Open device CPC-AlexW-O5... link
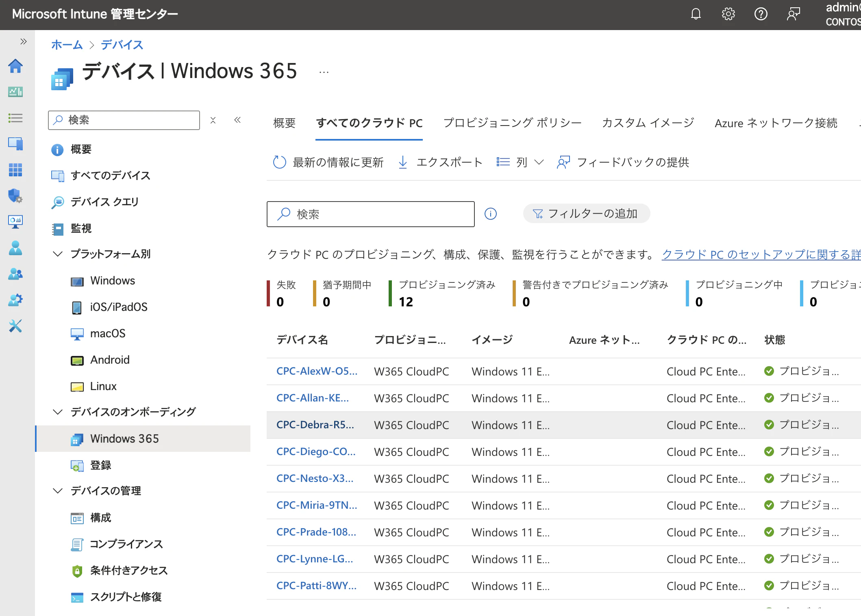861x616 pixels. click(317, 371)
